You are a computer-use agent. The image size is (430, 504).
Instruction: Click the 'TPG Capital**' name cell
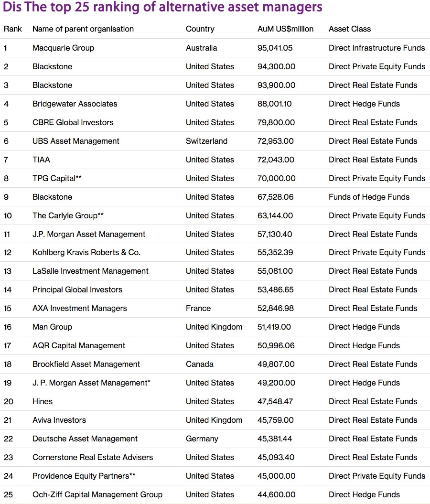(x=57, y=178)
